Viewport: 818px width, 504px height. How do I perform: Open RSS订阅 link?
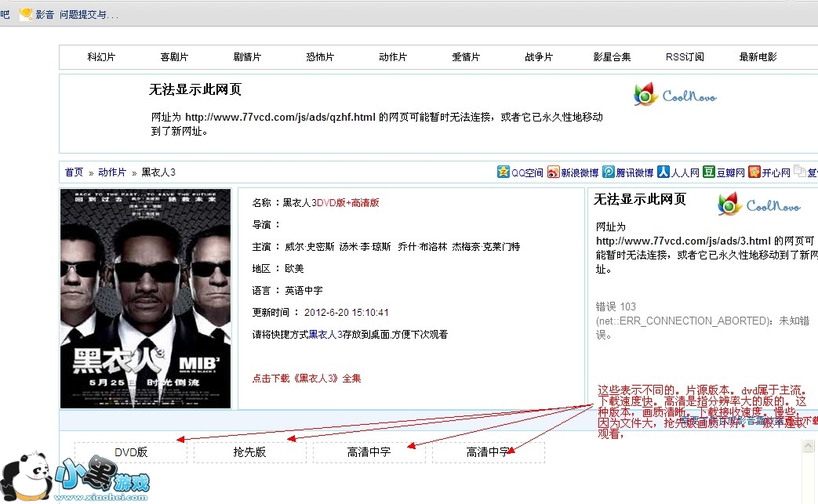(685, 56)
